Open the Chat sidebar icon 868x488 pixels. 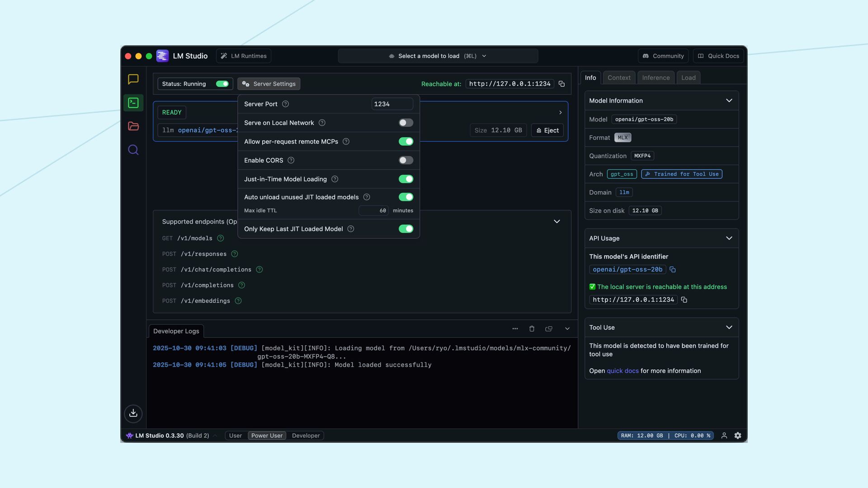pos(133,80)
